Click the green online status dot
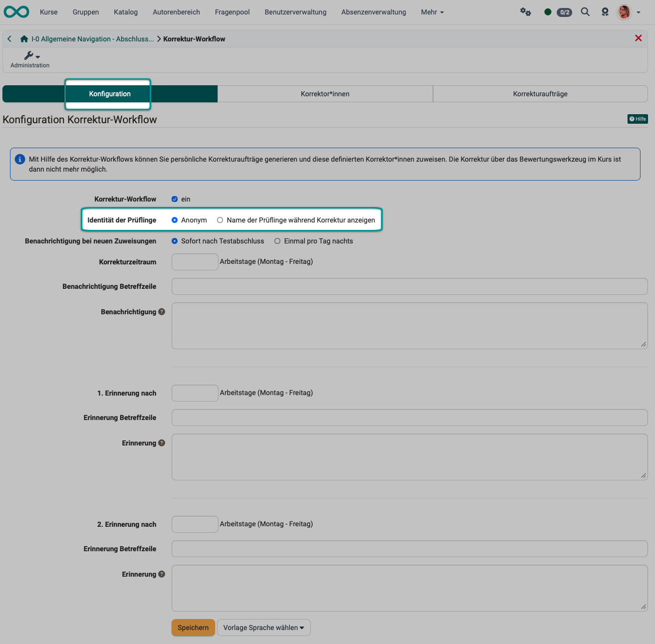655x644 pixels. pos(548,12)
